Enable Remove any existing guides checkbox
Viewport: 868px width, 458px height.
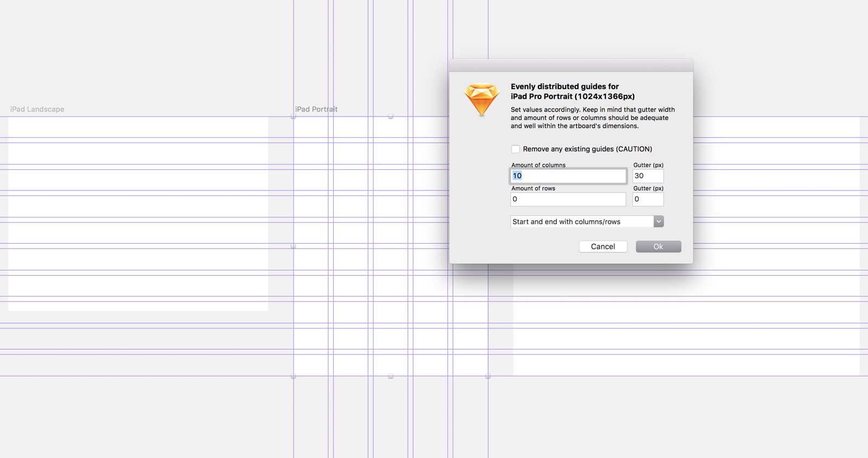515,149
